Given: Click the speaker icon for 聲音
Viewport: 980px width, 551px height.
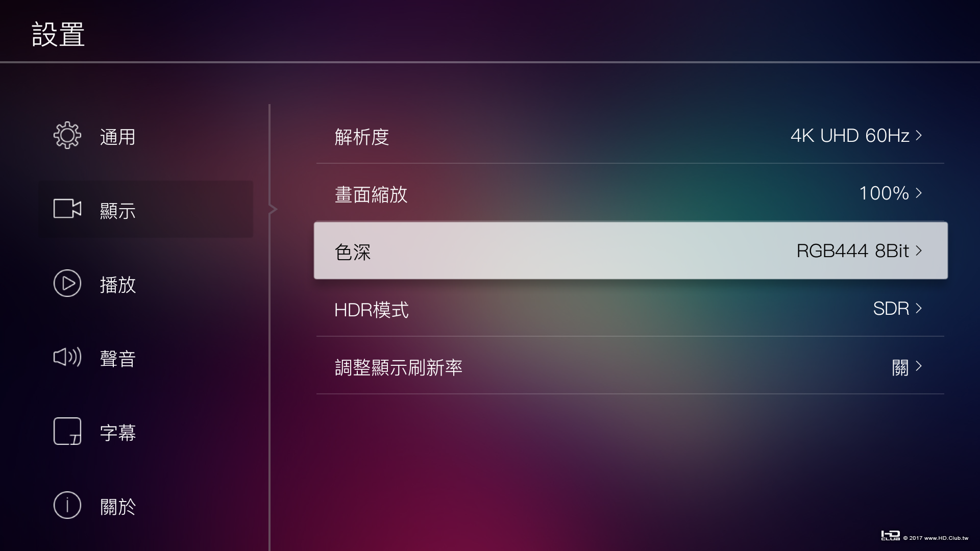Looking at the screenshot, I should click(67, 357).
